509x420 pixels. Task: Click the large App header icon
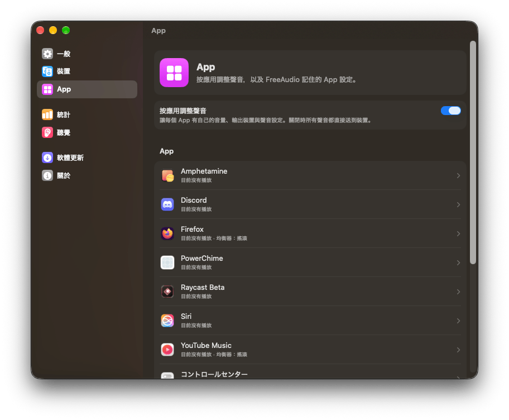[174, 73]
